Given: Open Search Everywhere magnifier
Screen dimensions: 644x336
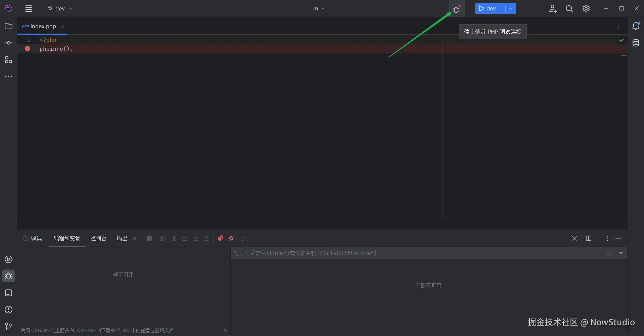Looking at the screenshot, I should click(569, 9).
